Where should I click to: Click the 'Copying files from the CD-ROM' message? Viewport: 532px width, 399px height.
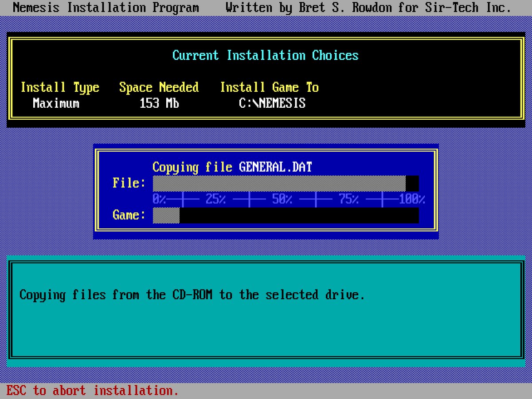coord(192,295)
